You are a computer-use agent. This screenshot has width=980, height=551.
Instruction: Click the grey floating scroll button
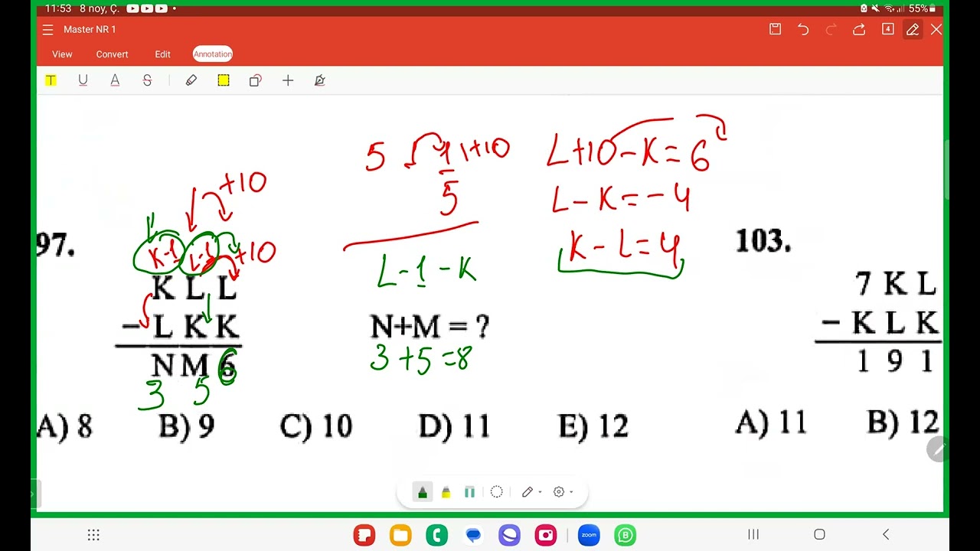point(937,449)
